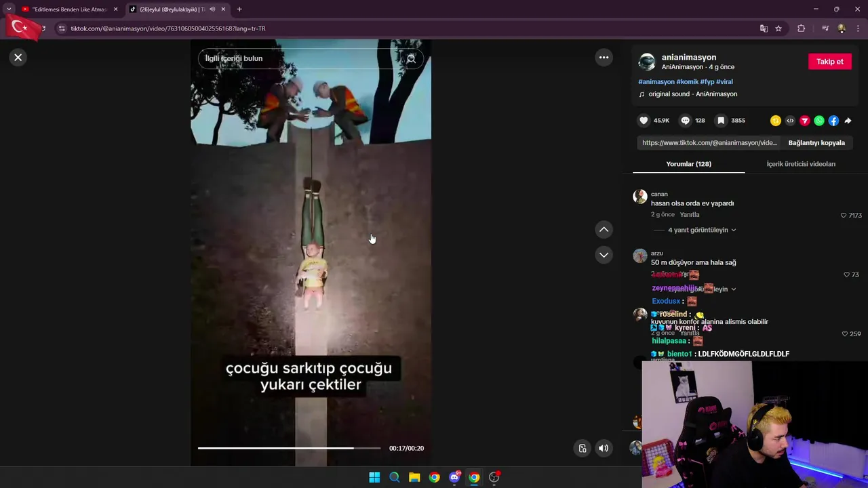Open canan's profile avatar in comments
The height and width of the screenshot is (488, 868).
(x=640, y=197)
